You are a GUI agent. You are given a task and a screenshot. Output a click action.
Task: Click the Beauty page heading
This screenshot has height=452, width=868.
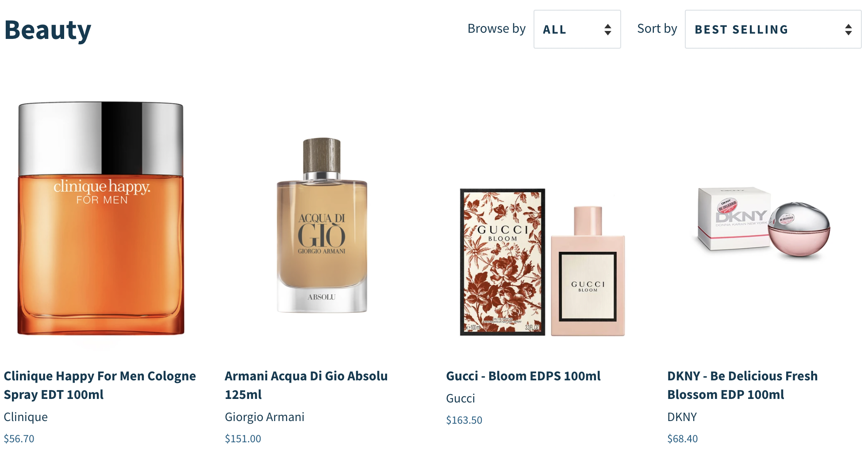(x=48, y=30)
